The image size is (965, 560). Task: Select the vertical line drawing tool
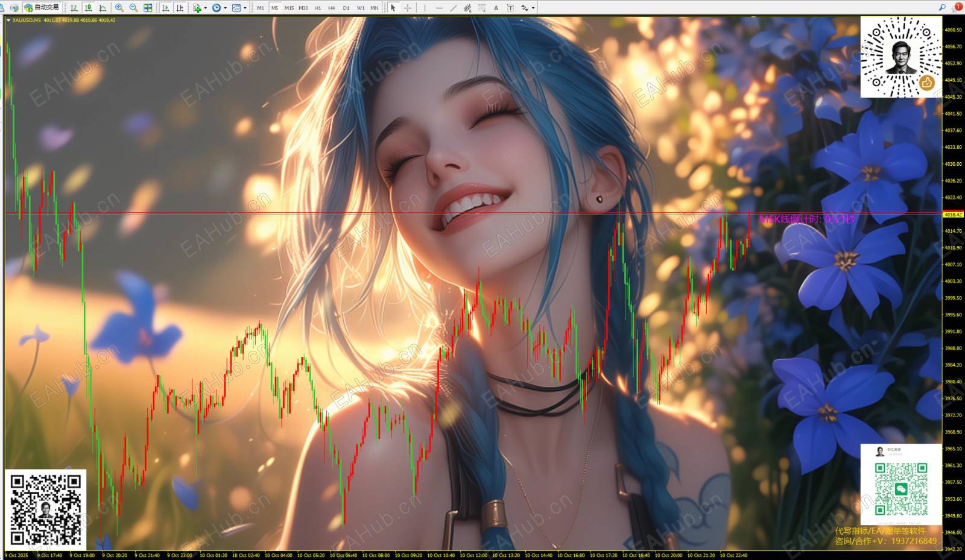425,8
